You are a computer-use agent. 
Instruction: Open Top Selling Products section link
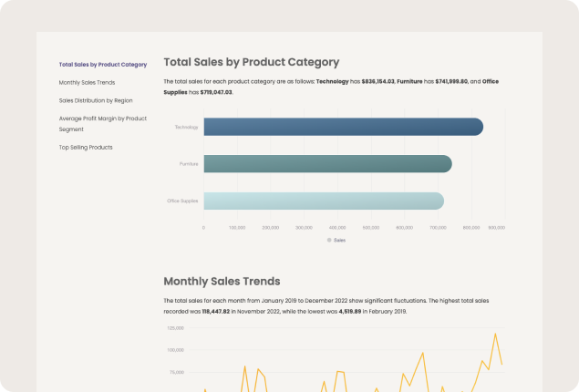tap(86, 147)
